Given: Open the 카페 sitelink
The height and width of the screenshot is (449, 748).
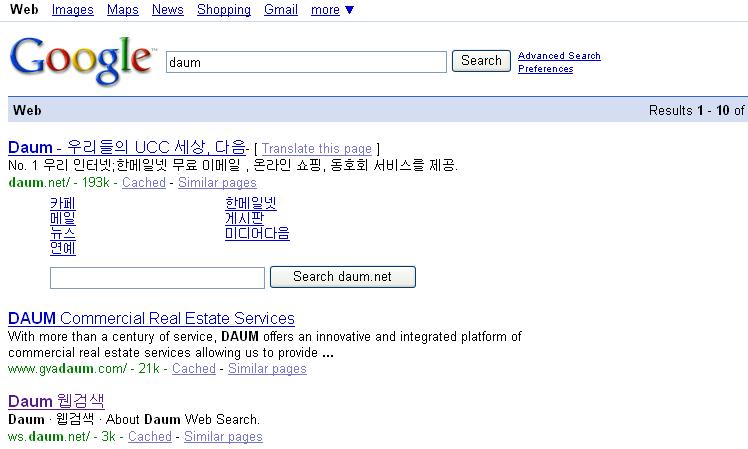Looking at the screenshot, I should pos(62,203).
